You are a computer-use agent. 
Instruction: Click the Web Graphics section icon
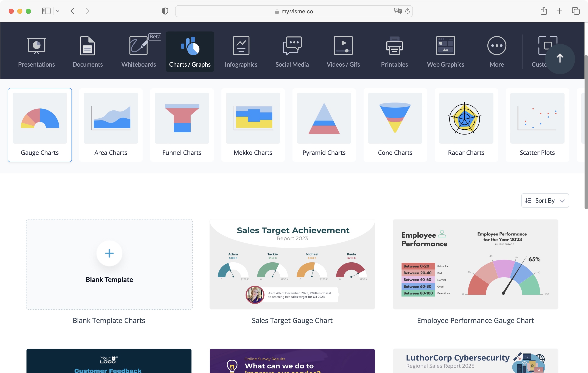pos(446,45)
